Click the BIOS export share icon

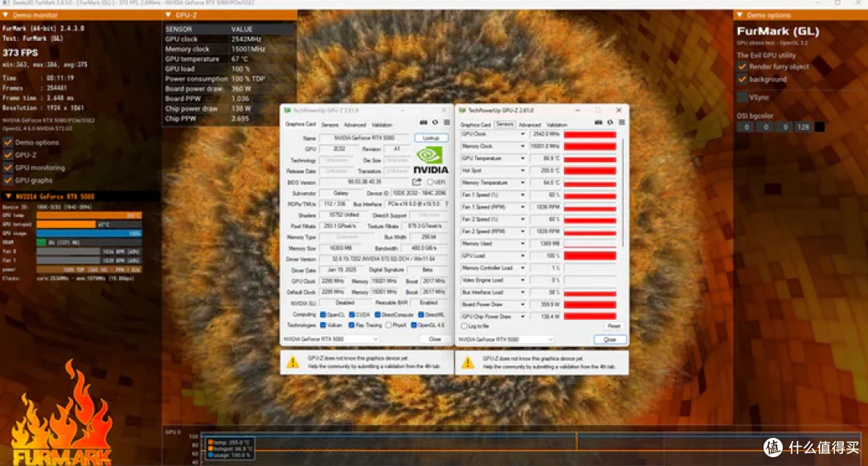click(x=417, y=182)
